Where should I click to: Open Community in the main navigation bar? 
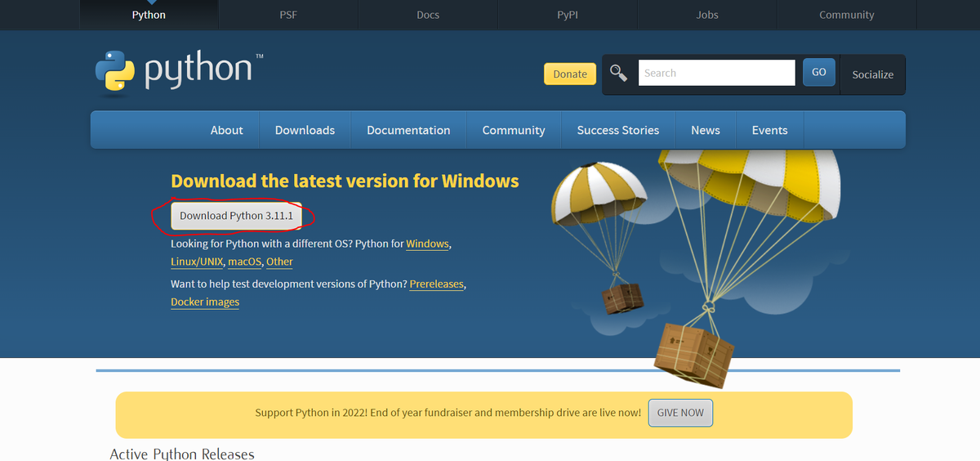point(514,130)
